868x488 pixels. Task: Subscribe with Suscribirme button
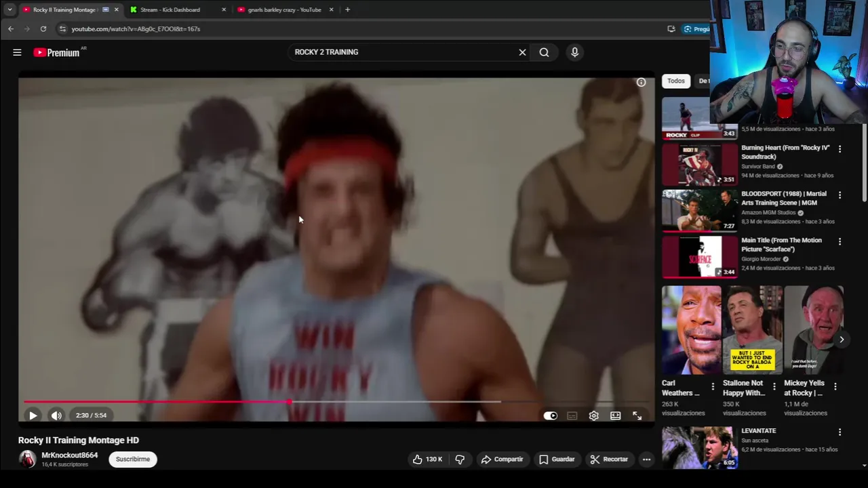pyautogui.click(x=133, y=459)
